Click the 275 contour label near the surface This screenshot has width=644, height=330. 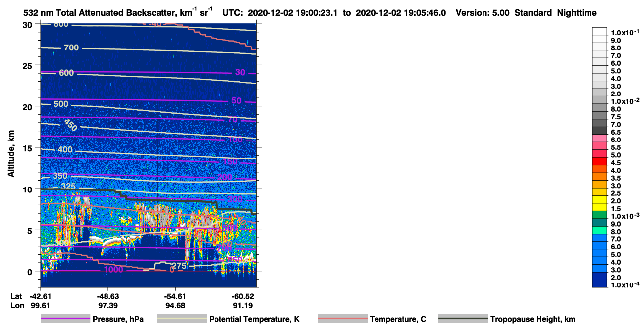click(179, 266)
